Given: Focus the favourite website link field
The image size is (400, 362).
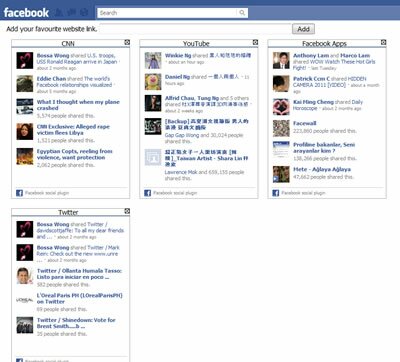Looking at the screenshot, I should 195,29.
